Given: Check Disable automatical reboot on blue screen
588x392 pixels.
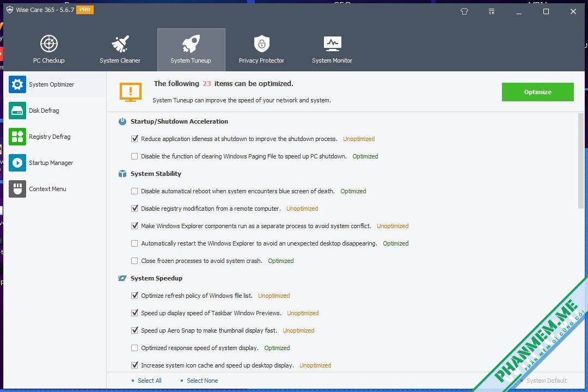Looking at the screenshot, I should pyautogui.click(x=134, y=191).
